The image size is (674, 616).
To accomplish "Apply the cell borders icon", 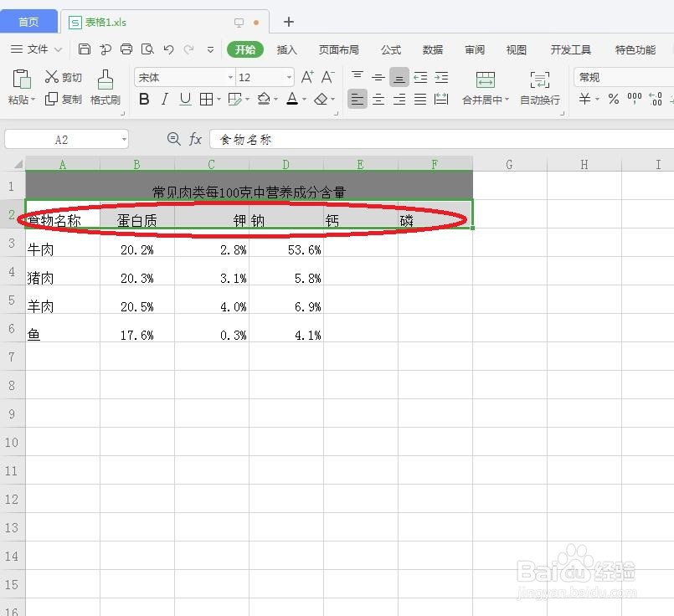I will 206,100.
